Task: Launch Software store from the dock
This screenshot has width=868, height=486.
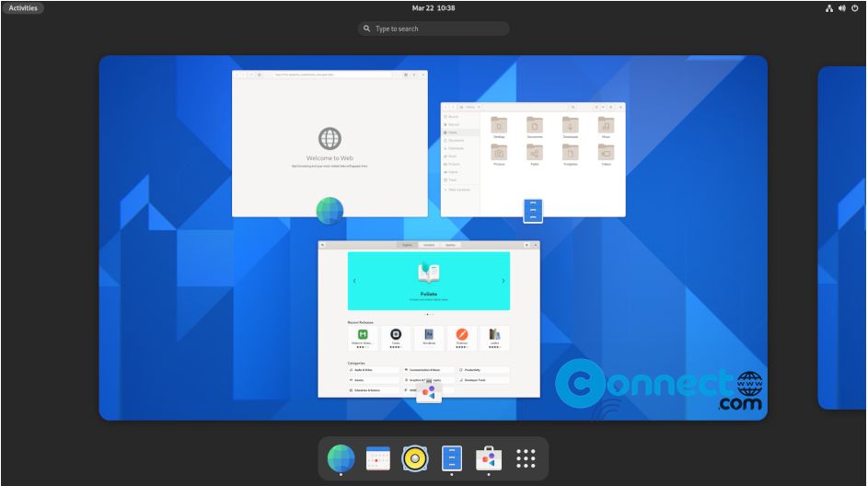Action: click(x=489, y=457)
